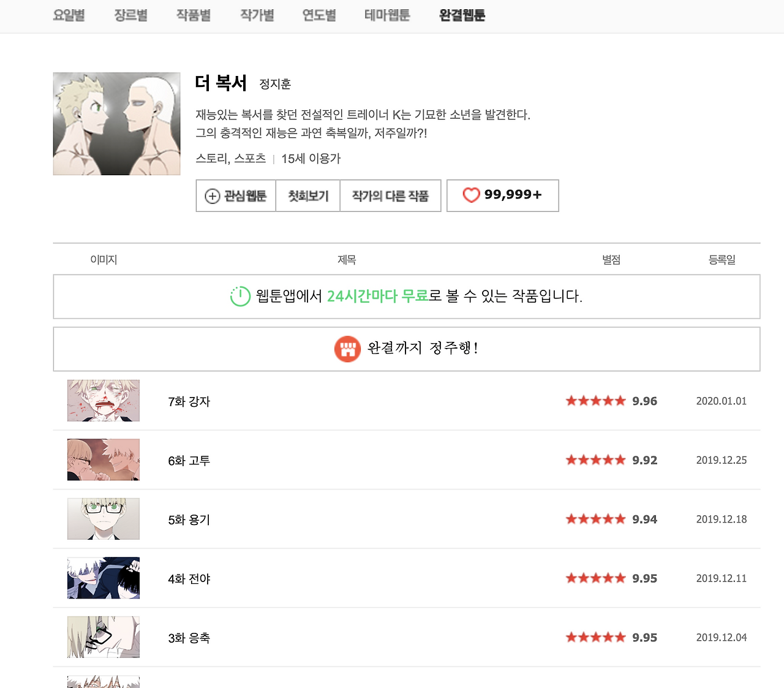Image resolution: width=784 pixels, height=688 pixels.
Task: Switch to the 장르별 tab
Action: pyautogui.click(x=131, y=15)
